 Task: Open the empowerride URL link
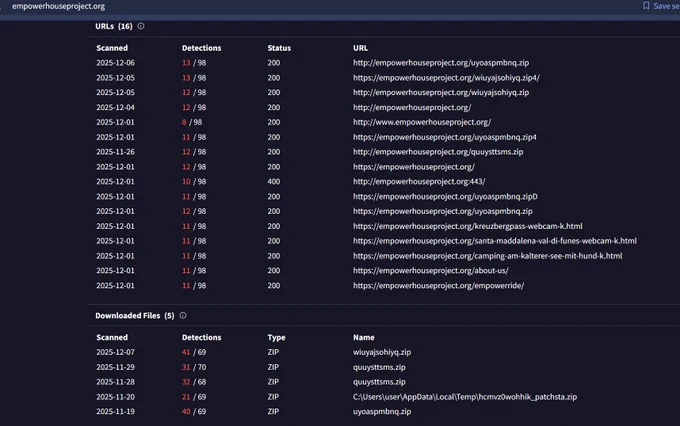pos(438,285)
